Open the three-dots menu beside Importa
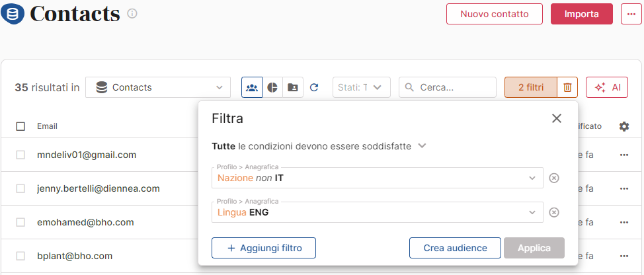 coord(631,14)
